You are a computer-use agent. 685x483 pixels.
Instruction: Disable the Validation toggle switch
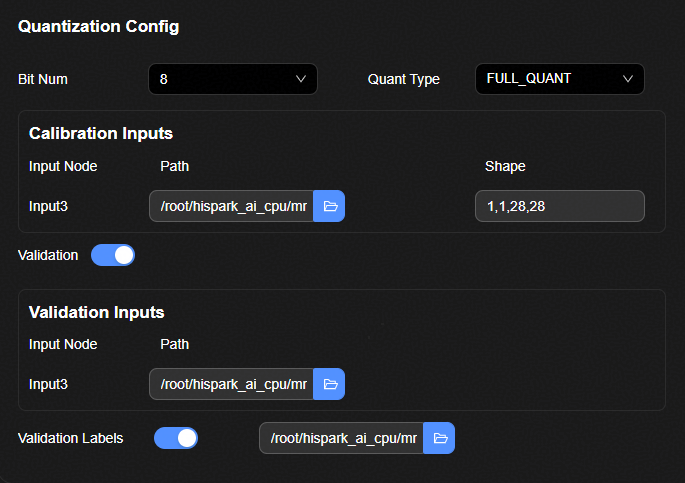tap(113, 255)
